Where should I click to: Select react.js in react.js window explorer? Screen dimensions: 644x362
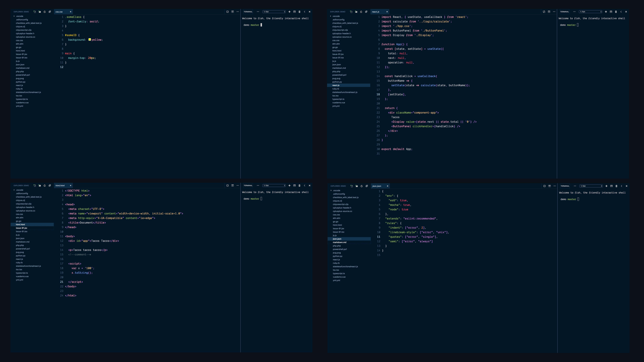pos(349,85)
